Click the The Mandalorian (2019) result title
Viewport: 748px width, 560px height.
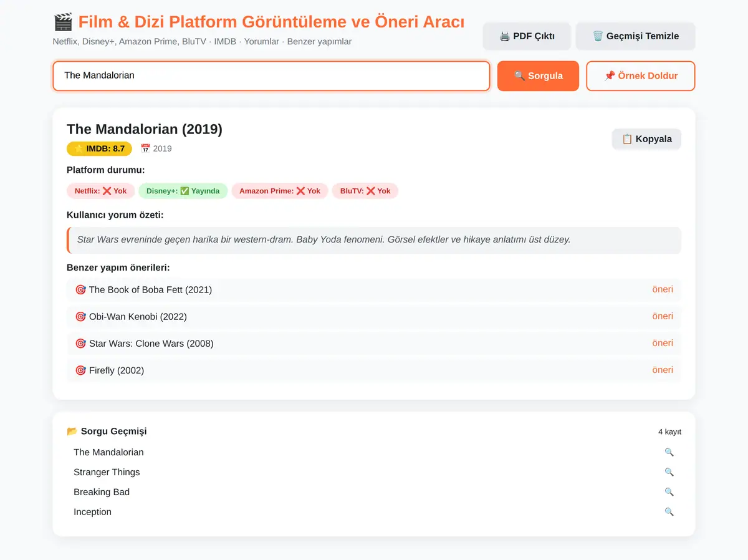point(145,129)
